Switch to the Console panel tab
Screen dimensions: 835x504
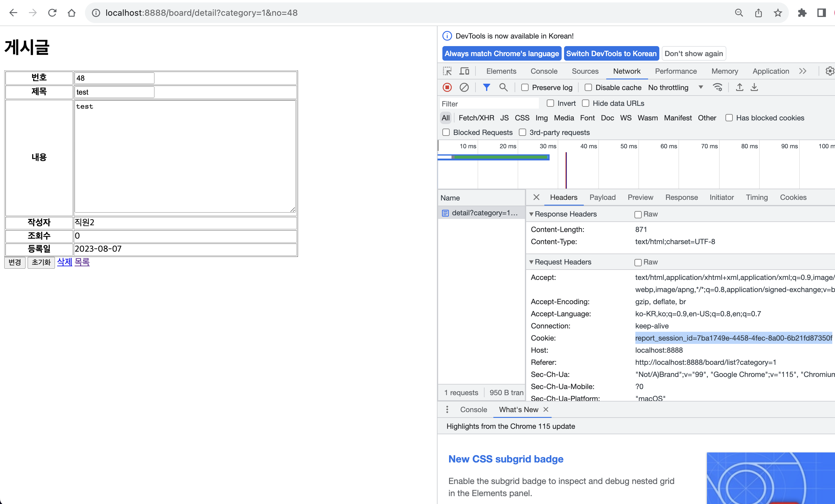click(x=543, y=71)
